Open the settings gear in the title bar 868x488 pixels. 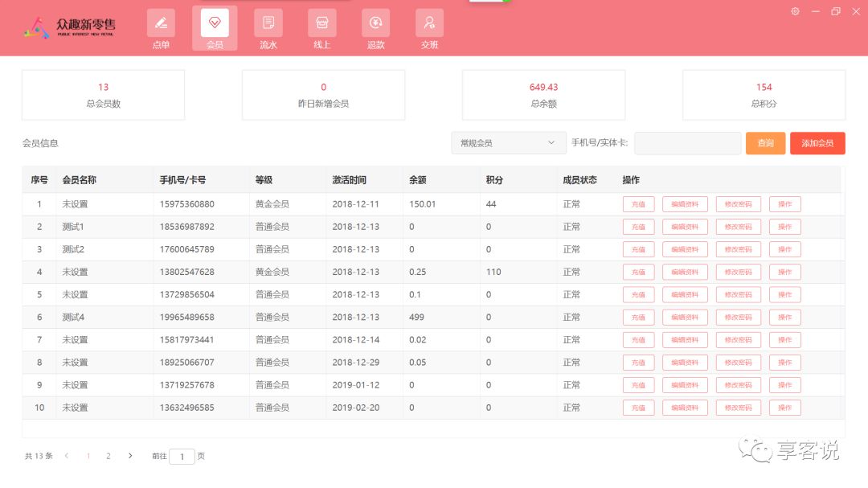pyautogui.click(x=795, y=11)
